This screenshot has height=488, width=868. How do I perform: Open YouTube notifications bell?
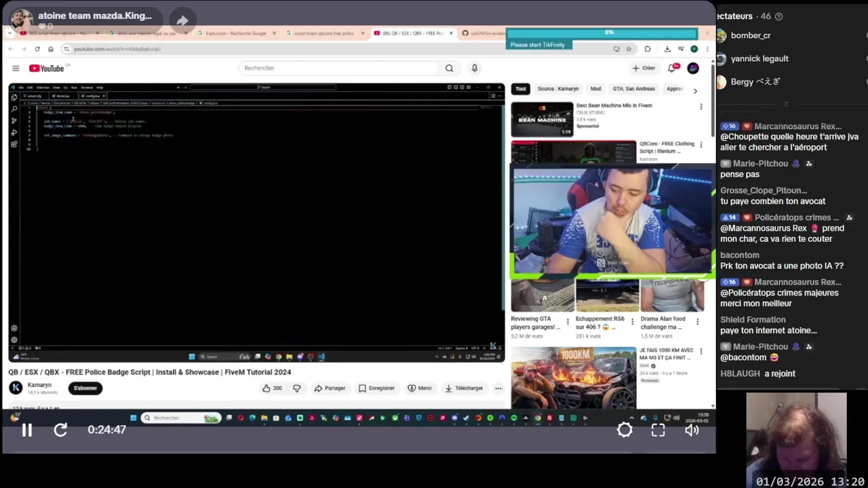(x=673, y=68)
